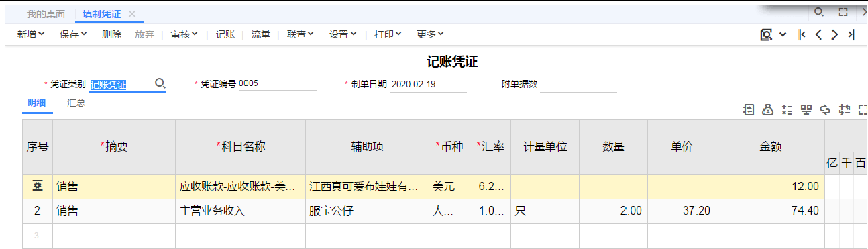Screen dimensions: 868x249
Task: Open the 保存 dropdown menu
Action: (74, 34)
